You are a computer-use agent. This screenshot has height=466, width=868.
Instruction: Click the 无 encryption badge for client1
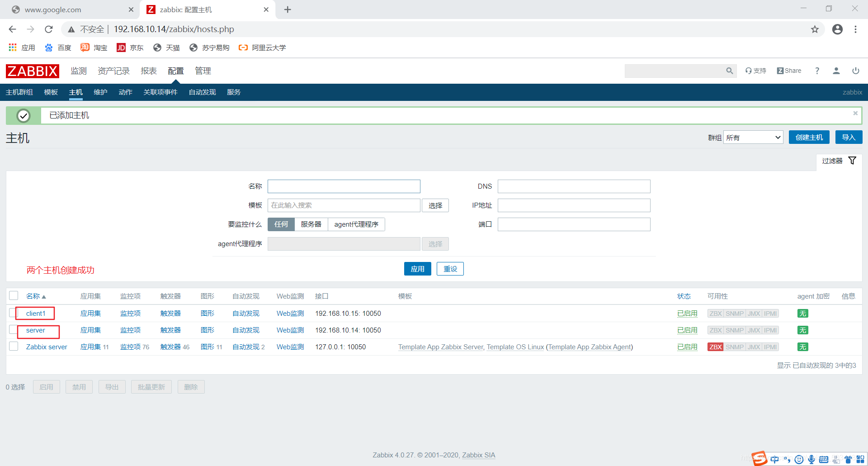point(802,314)
